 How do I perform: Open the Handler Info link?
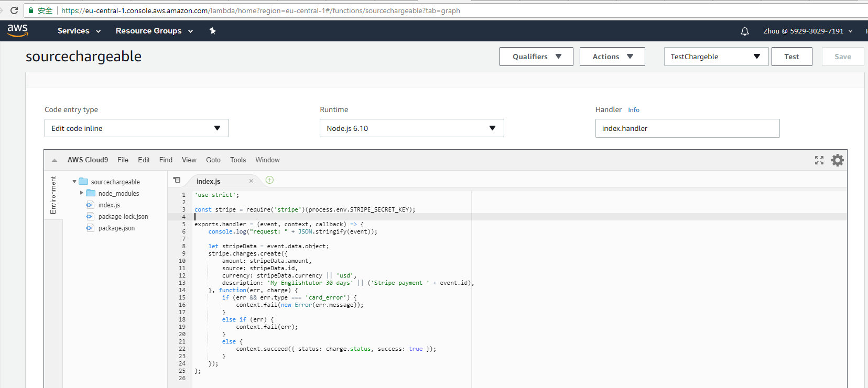point(633,110)
